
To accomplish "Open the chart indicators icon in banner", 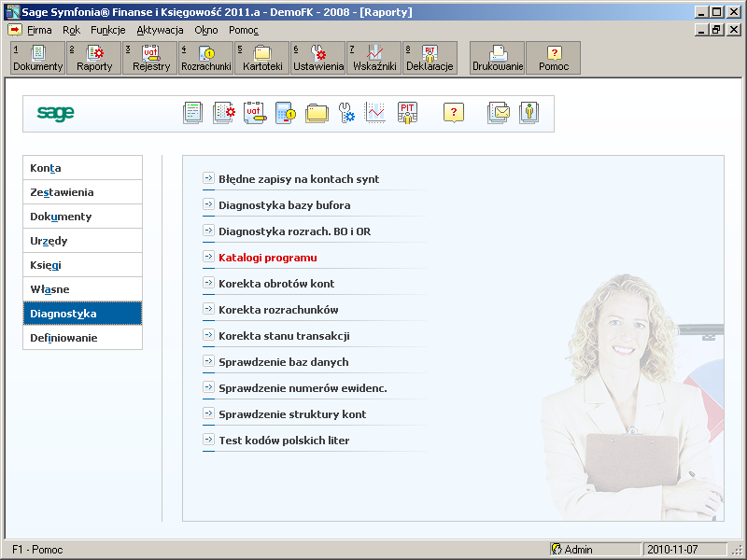I will tap(375, 113).
